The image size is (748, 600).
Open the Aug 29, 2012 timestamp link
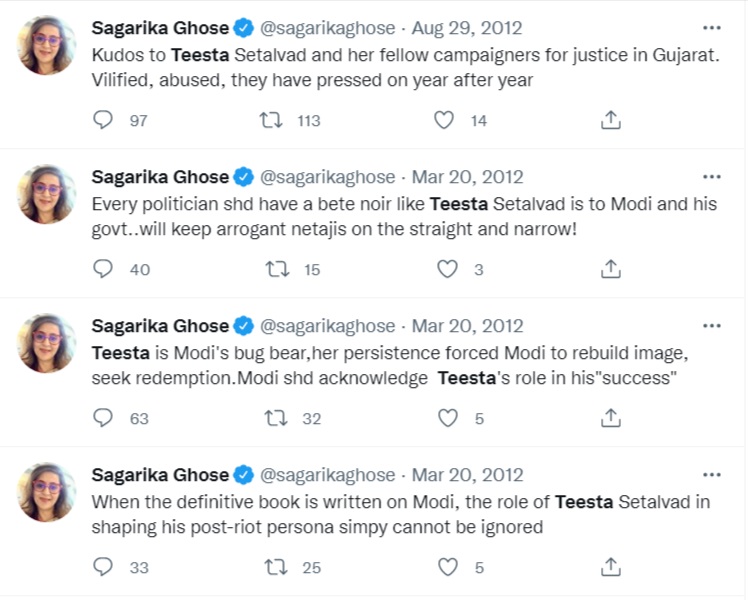pos(467,28)
